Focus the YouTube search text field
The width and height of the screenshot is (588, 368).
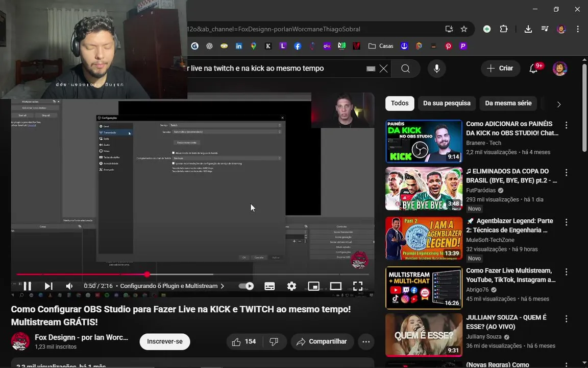(276, 68)
